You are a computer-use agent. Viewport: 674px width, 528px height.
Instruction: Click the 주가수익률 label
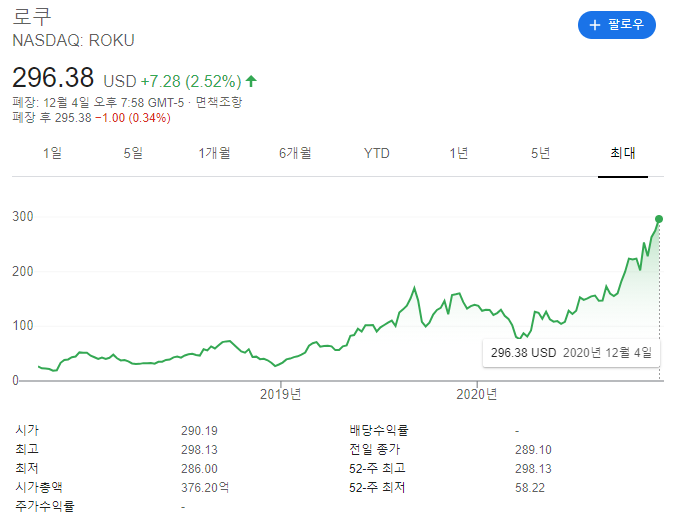pyautogui.click(x=45, y=506)
